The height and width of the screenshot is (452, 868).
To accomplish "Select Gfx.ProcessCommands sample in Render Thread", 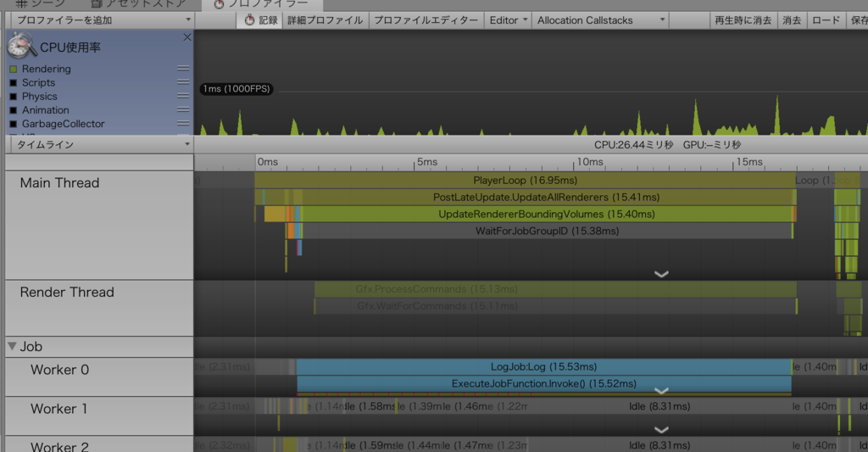I will click(555, 289).
